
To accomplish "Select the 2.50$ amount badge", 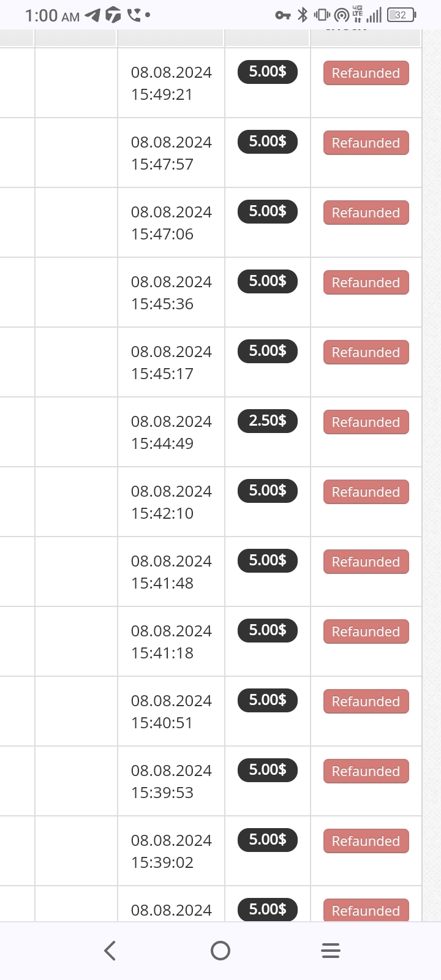I will [x=268, y=421].
